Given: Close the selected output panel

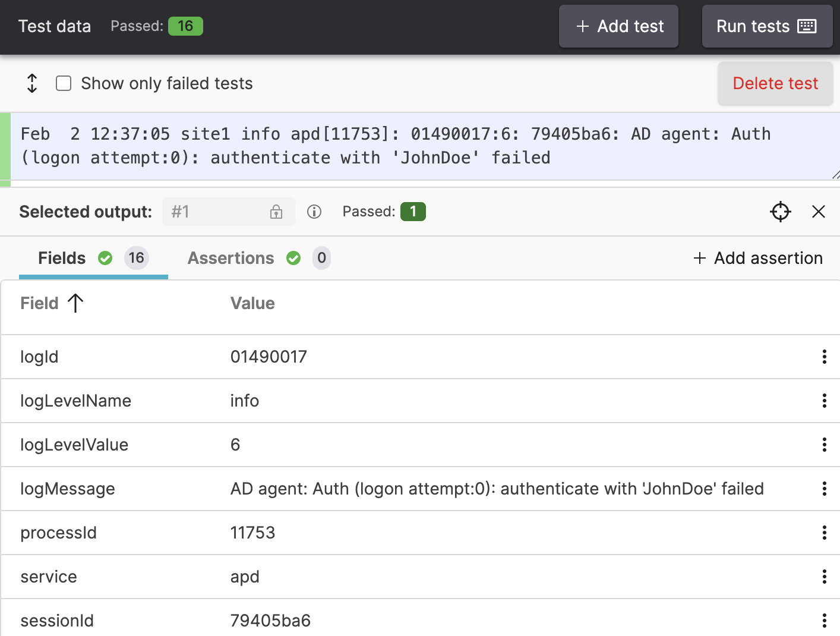Looking at the screenshot, I should (819, 212).
